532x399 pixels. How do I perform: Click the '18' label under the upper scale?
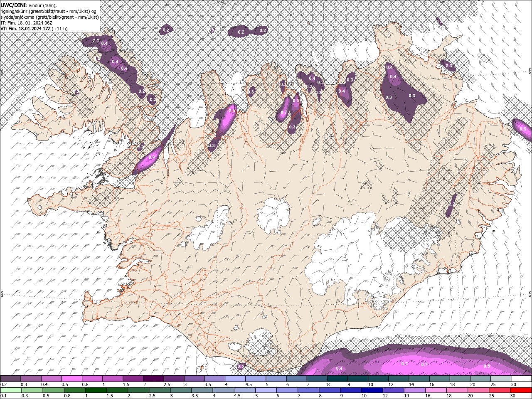pos(452,384)
